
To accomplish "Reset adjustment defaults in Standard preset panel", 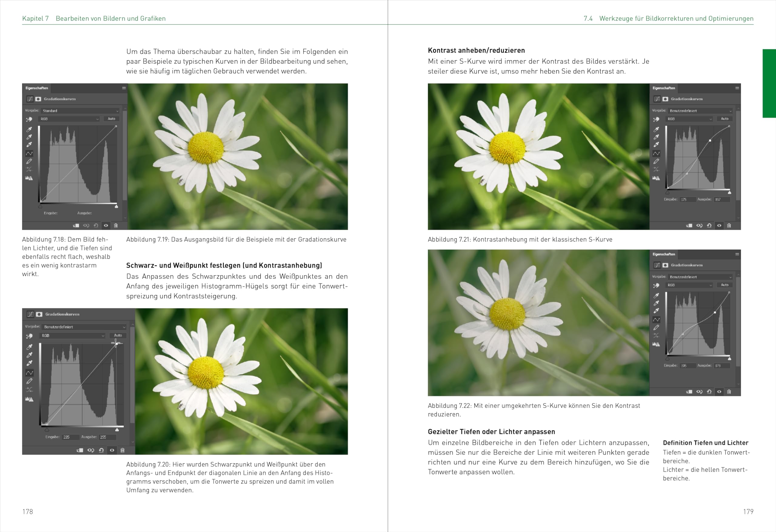I will [x=96, y=225].
